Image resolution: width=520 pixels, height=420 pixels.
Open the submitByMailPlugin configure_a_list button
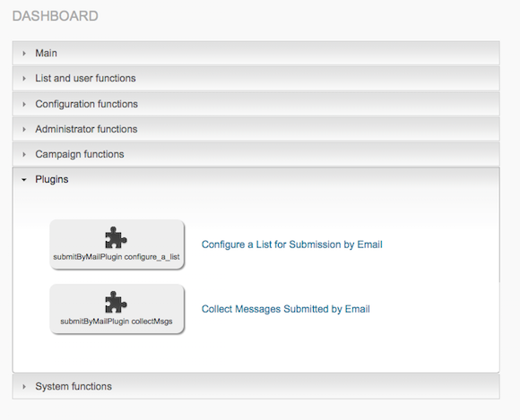pyautogui.click(x=117, y=244)
